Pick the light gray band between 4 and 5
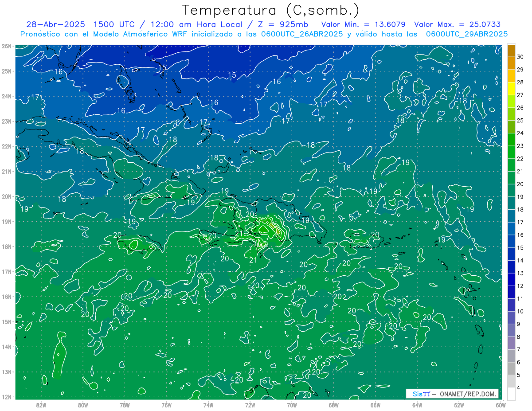The width and height of the screenshot is (532, 411). coord(511,380)
